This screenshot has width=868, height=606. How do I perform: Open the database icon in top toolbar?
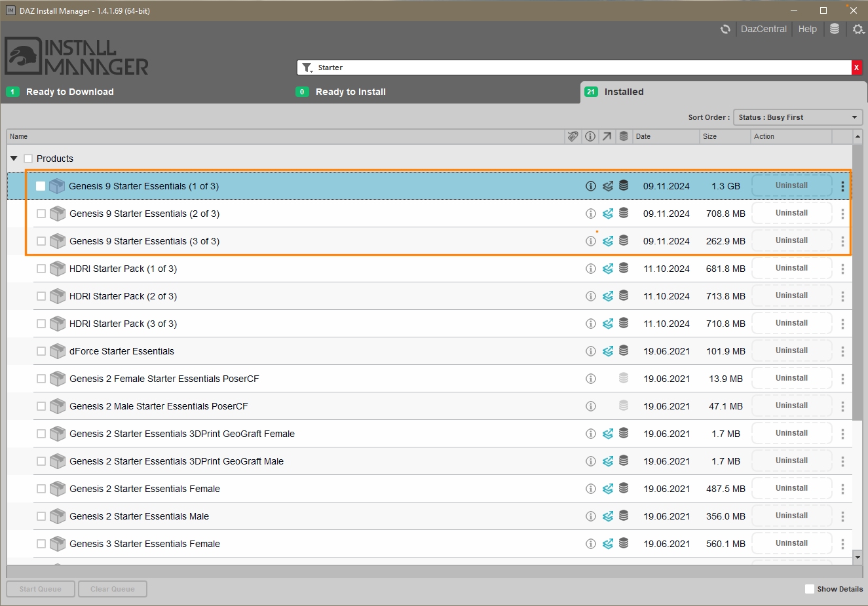pyautogui.click(x=835, y=29)
